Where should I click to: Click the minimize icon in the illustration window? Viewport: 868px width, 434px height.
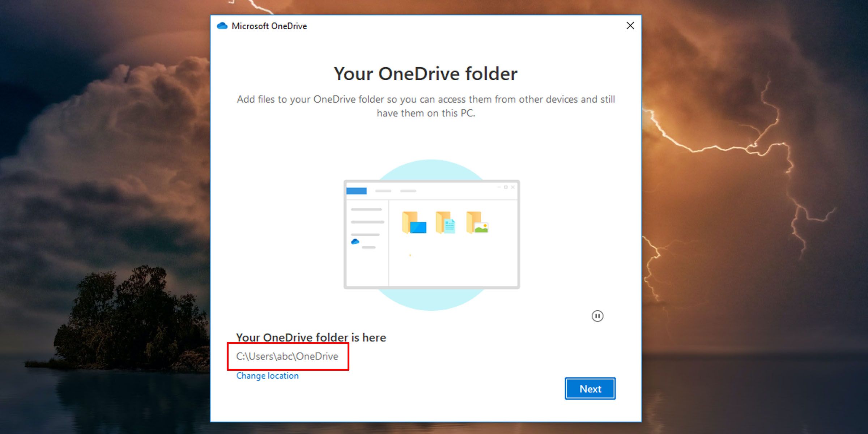(x=498, y=187)
